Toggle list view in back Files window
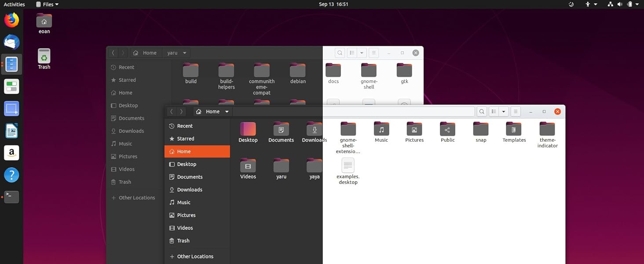The image size is (644, 264). (352, 53)
